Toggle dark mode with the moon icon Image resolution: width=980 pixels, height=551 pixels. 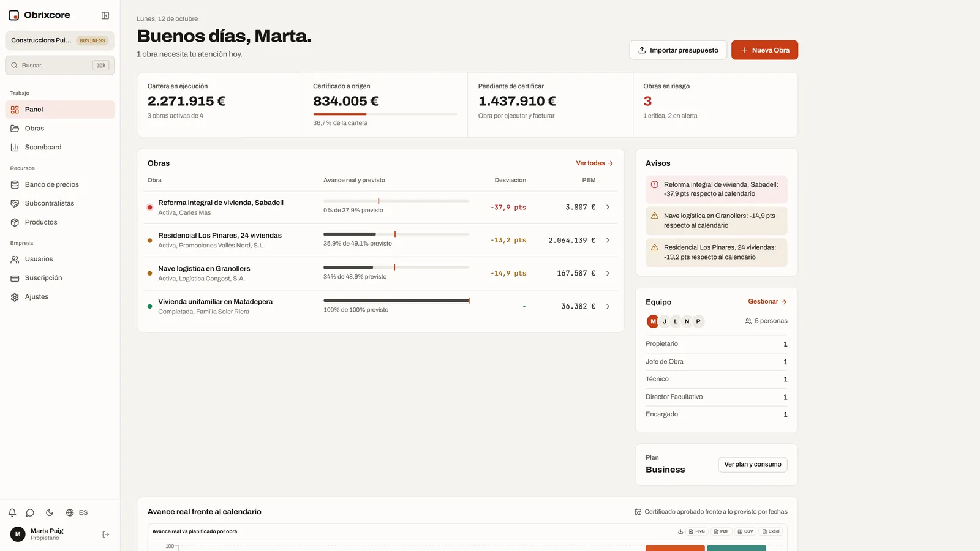click(50, 512)
